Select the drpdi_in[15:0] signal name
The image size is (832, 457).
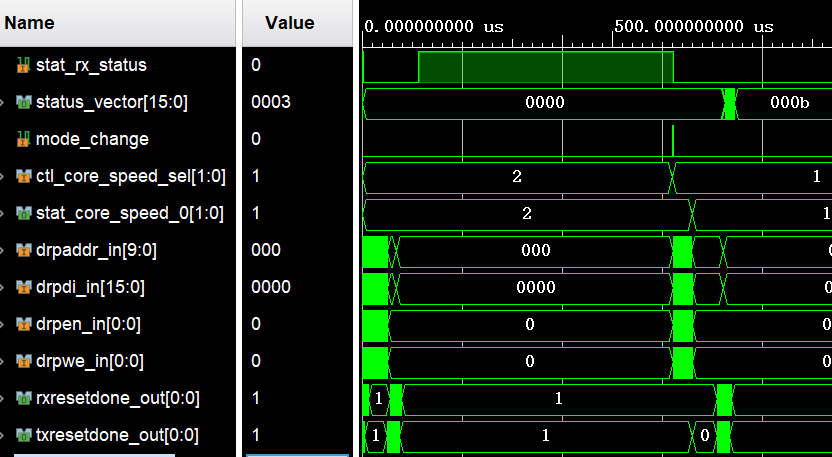(x=90, y=287)
